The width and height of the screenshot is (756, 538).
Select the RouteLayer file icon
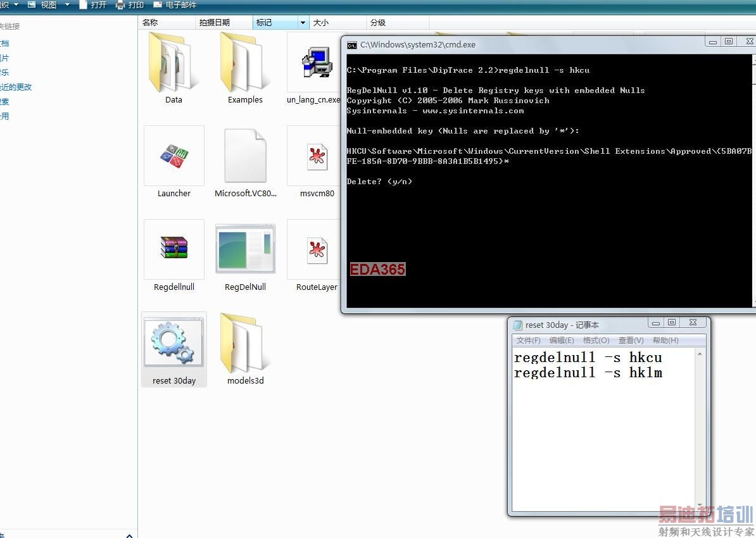[317, 250]
